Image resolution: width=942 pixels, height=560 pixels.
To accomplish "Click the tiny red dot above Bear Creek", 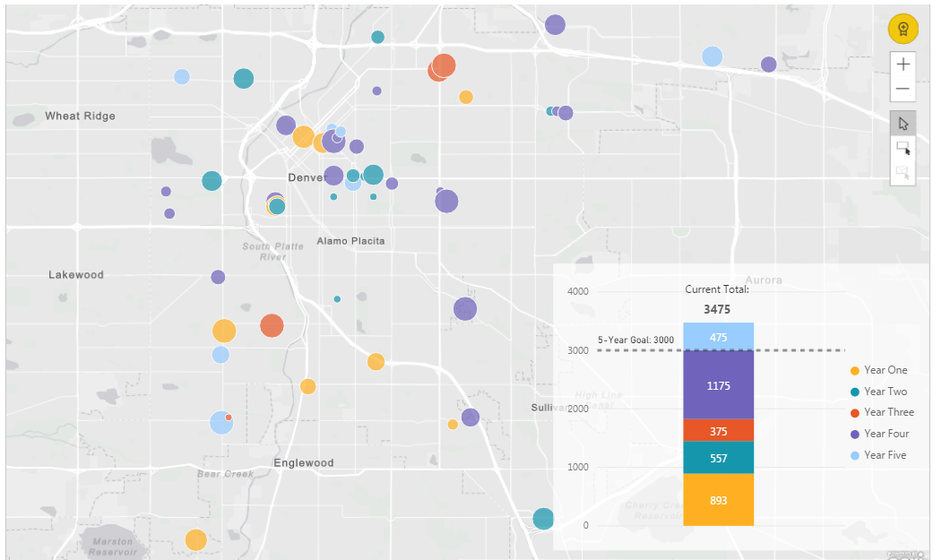I will (229, 417).
